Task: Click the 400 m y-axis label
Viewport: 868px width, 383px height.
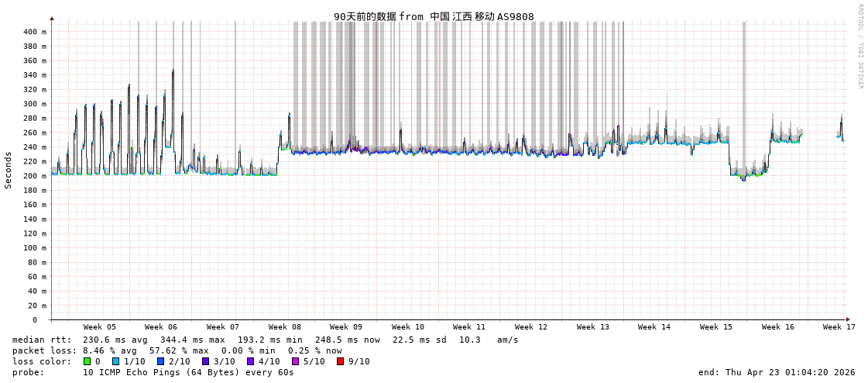Action: [x=34, y=32]
